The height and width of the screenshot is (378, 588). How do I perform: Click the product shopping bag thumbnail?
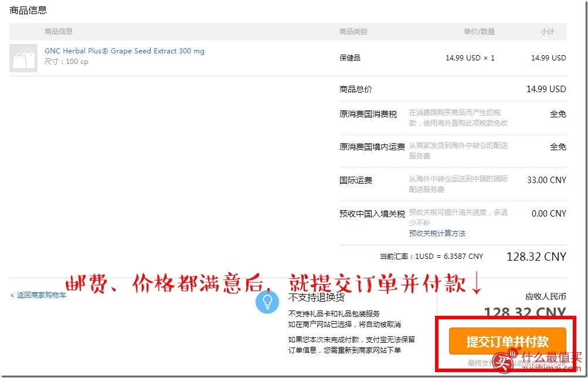[23, 58]
